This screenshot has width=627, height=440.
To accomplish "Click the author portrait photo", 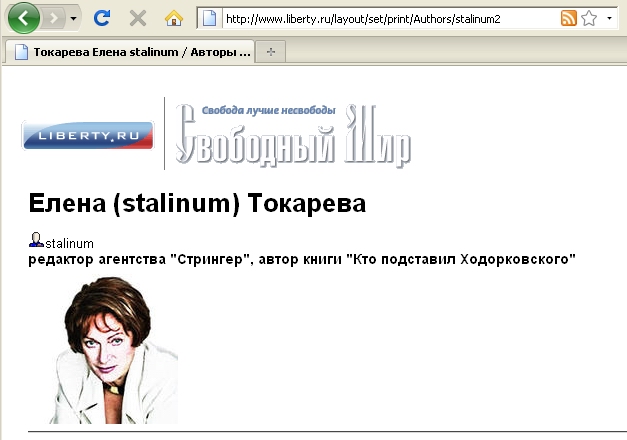I will click(113, 348).
